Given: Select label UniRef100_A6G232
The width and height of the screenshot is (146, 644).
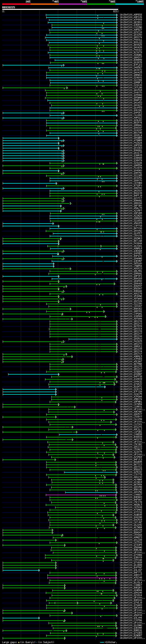Looking at the screenshot, I should 131,477.
